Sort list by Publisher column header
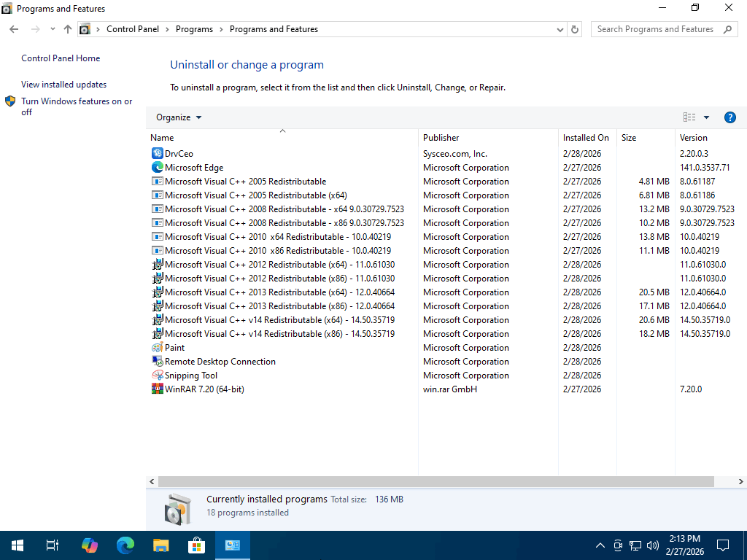Screen dimensions: 747x560 (x=441, y=138)
